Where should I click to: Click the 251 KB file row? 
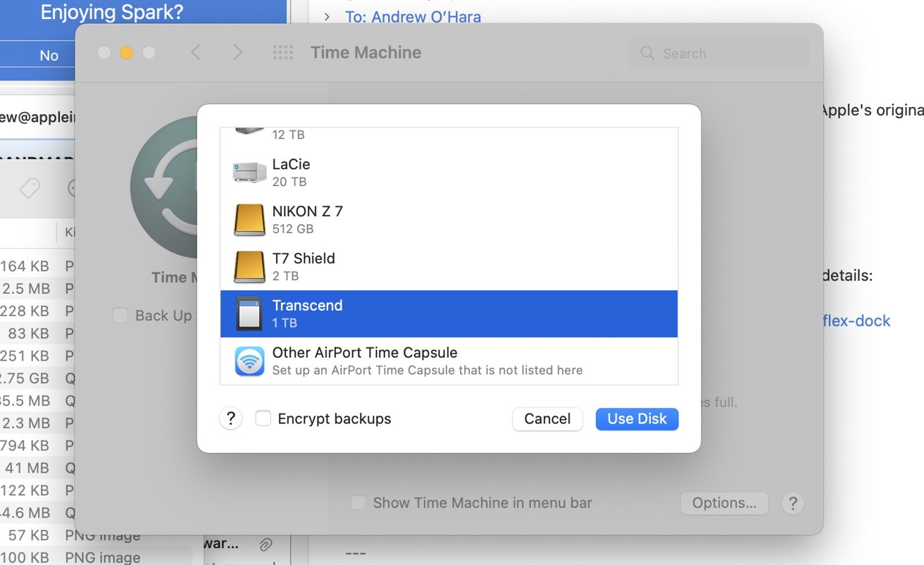coord(37,356)
